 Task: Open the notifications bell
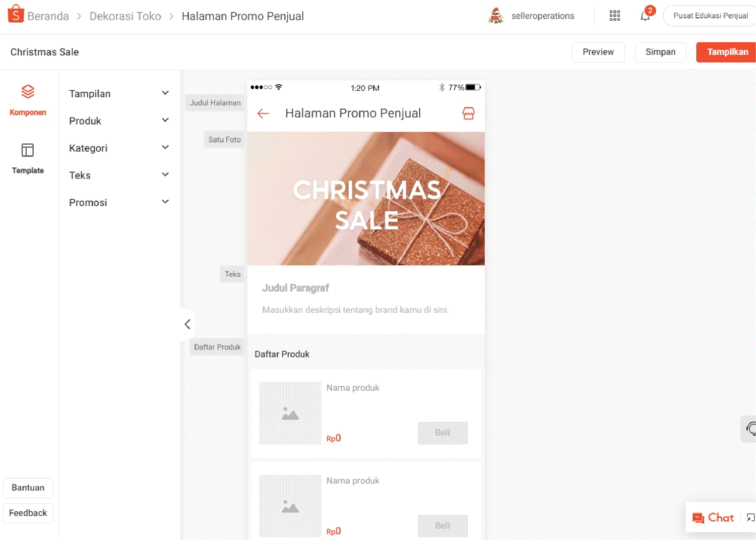tap(645, 16)
